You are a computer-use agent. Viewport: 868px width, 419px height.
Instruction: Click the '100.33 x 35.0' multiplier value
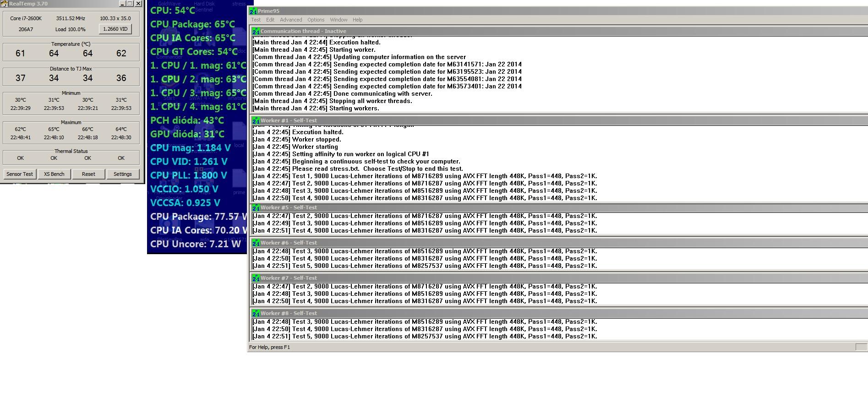pos(115,18)
